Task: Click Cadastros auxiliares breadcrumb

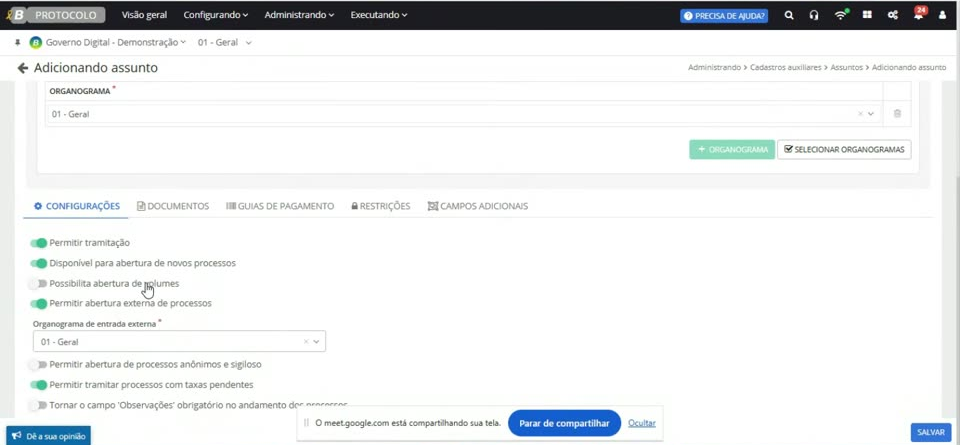Action: click(x=784, y=67)
